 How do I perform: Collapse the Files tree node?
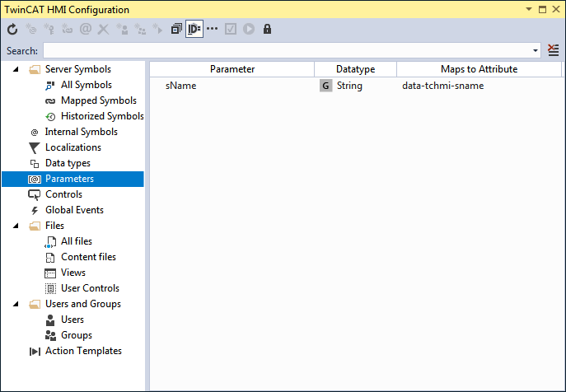click(x=16, y=226)
